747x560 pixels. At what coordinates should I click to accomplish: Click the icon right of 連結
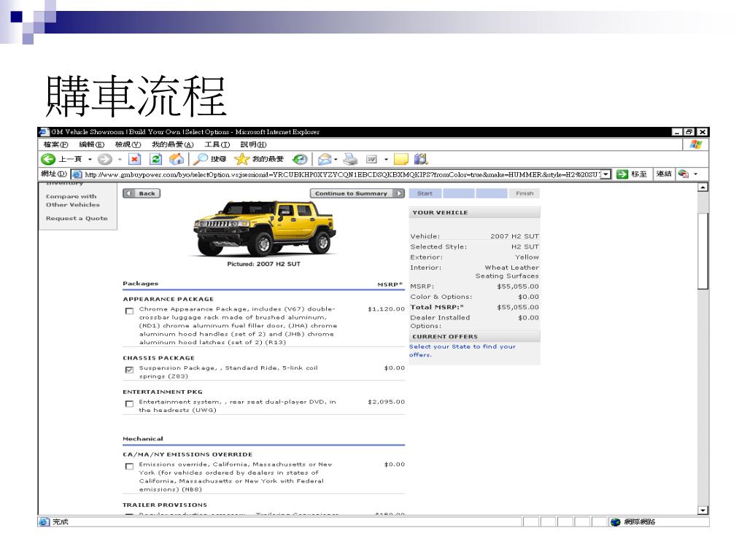pos(684,174)
